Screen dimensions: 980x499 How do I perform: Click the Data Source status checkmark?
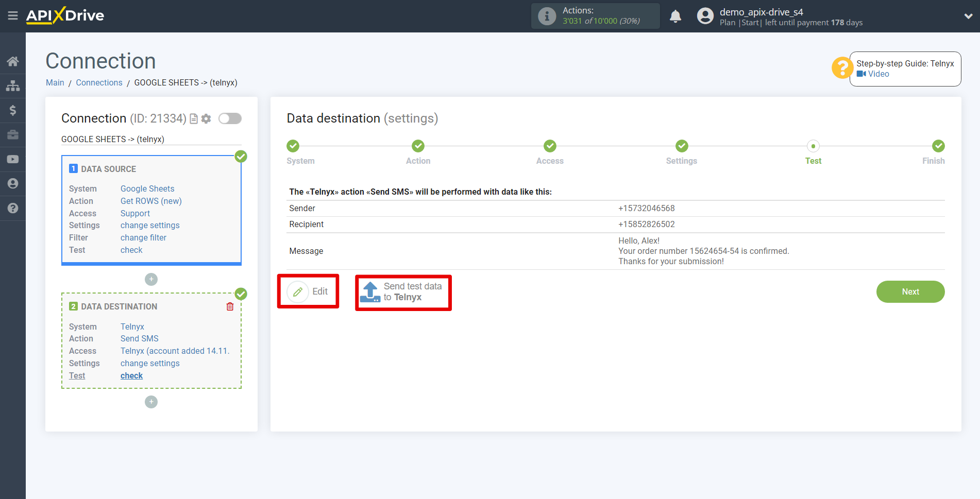point(241,156)
